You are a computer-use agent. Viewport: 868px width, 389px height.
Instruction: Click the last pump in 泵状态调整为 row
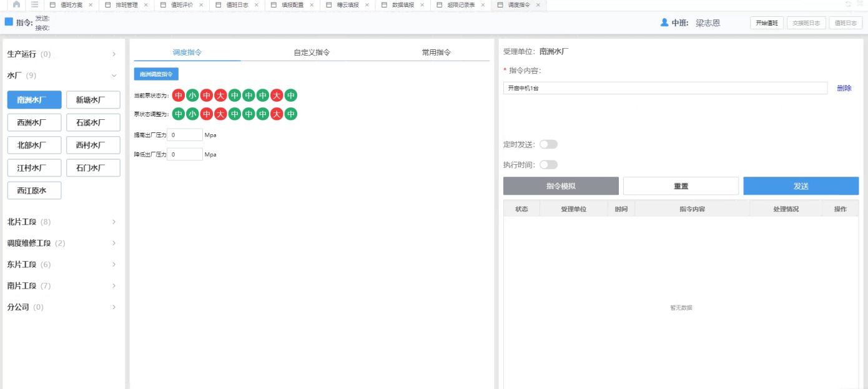(x=290, y=114)
